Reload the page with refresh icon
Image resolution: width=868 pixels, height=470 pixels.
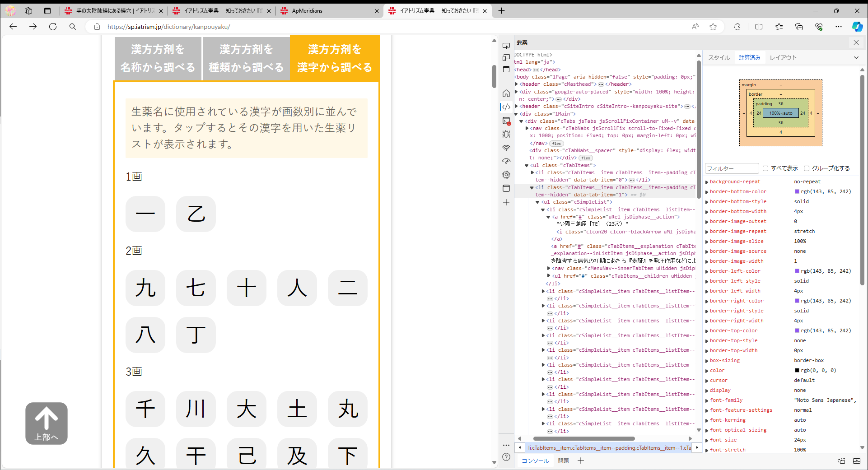pyautogui.click(x=53, y=27)
